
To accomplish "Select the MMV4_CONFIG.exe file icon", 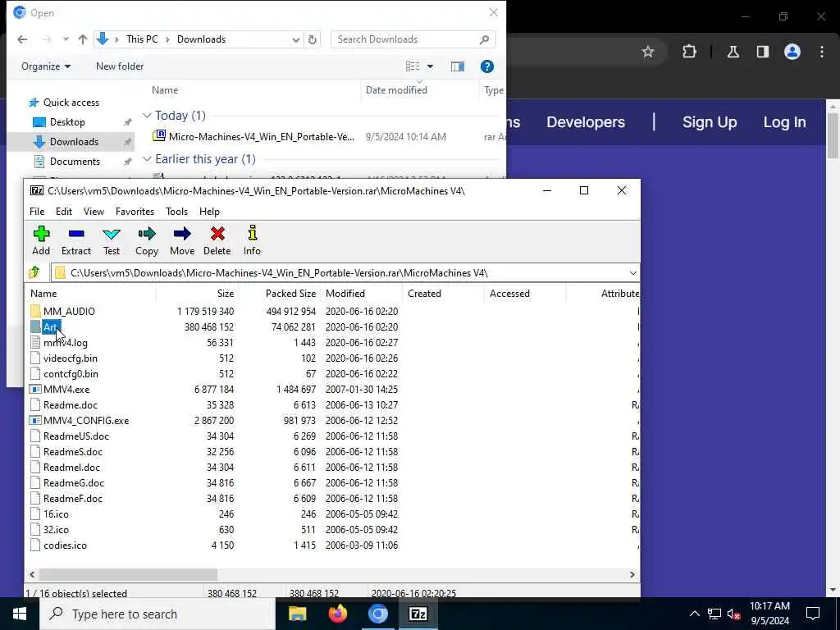I will [35, 421].
